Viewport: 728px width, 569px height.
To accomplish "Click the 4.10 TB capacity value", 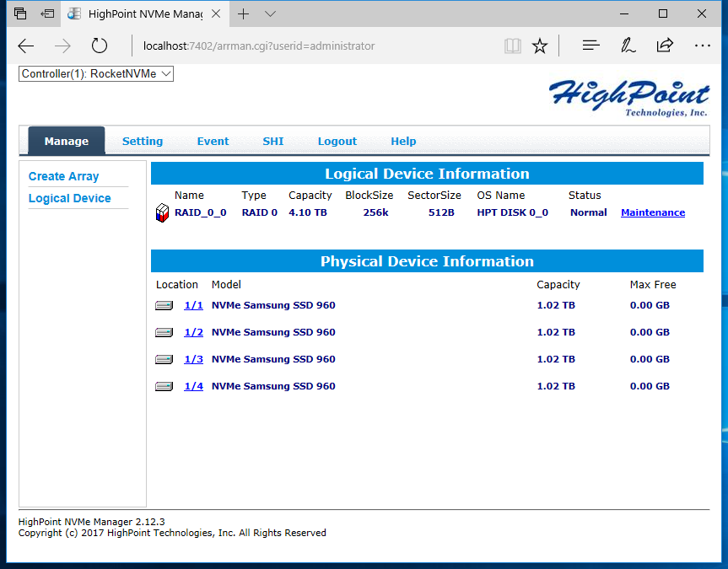I will point(308,212).
